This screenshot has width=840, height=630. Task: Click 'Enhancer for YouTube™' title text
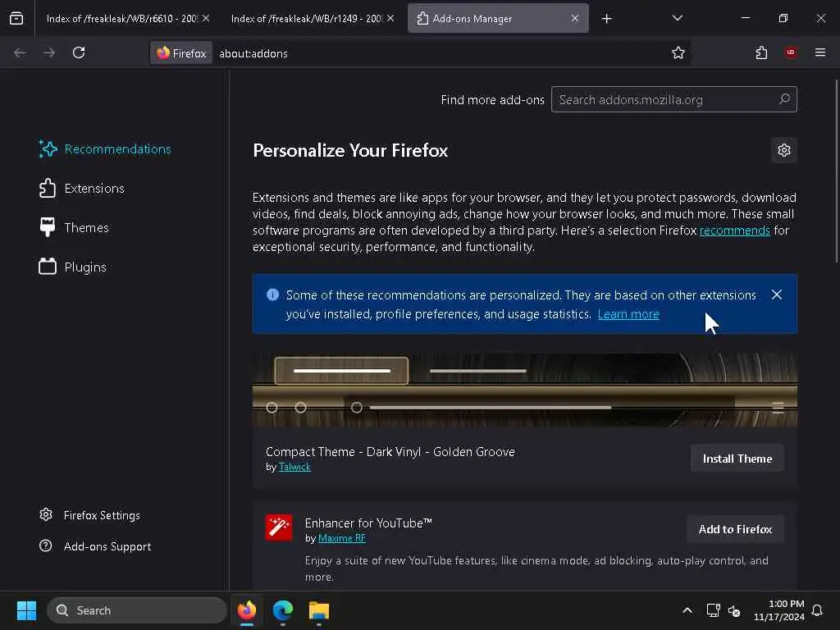[368, 523]
